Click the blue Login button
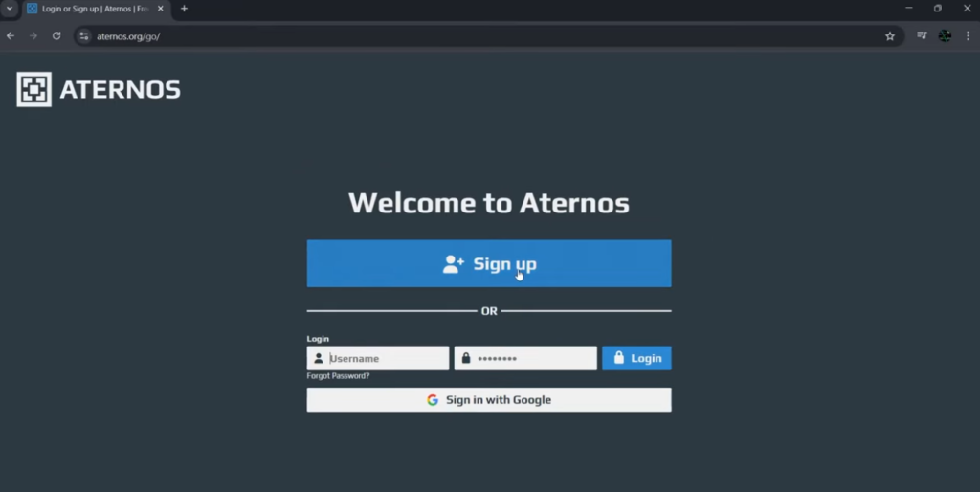Viewport: 980px width, 492px height. (x=636, y=358)
